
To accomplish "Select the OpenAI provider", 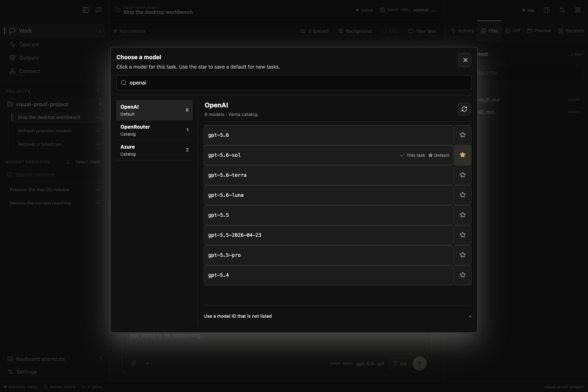I will [154, 110].
